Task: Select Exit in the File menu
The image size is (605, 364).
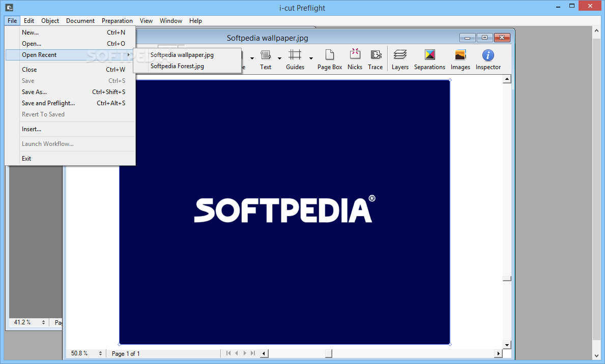Action: click(70, 159)
